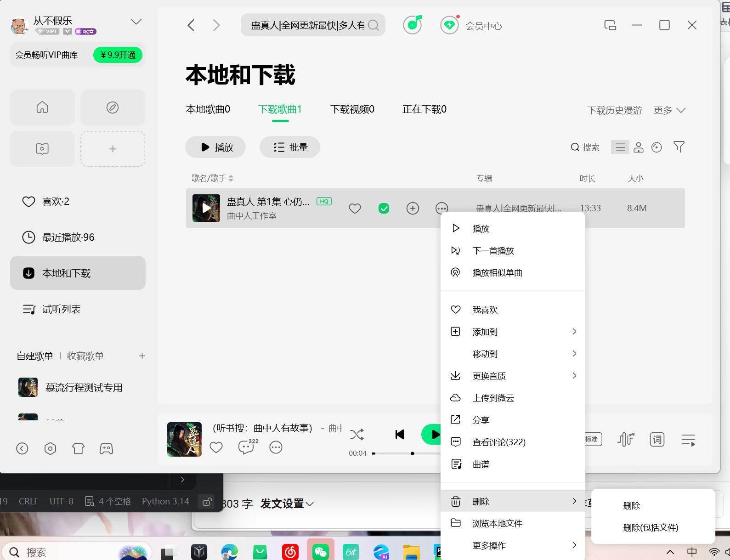Open the sound effects equalizer icon
The image size is (730, 560).
626,440
